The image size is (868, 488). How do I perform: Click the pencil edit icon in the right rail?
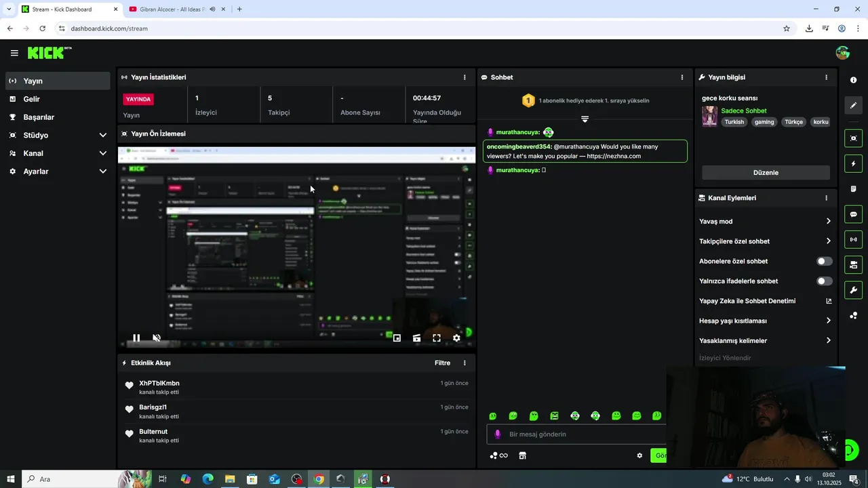click(853, 105)
